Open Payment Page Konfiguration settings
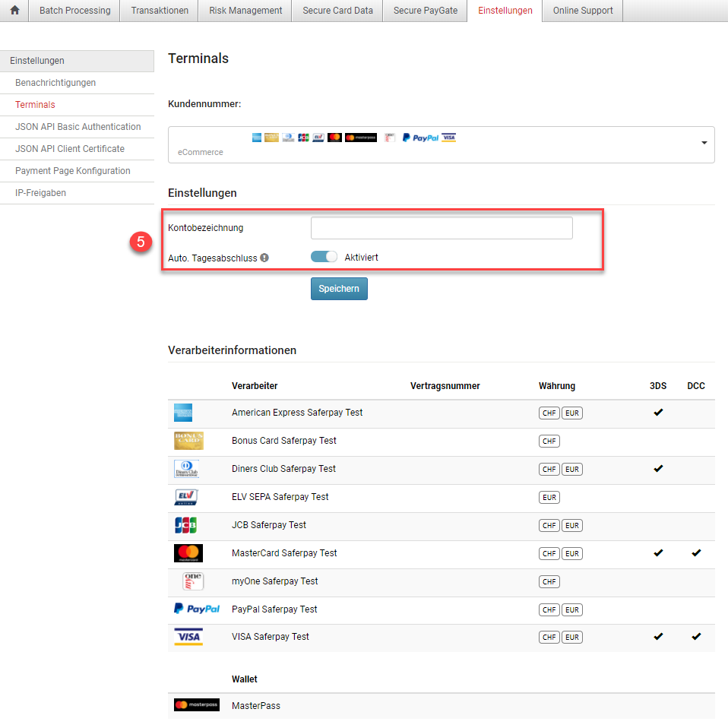This screenshot has width=728, height=728. [x=72, y=171]
